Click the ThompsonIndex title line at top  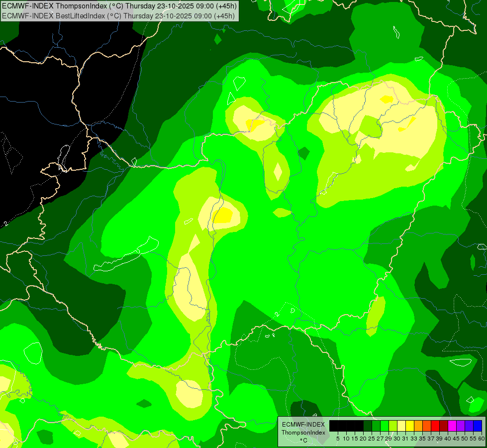click(x=119, y=6)
